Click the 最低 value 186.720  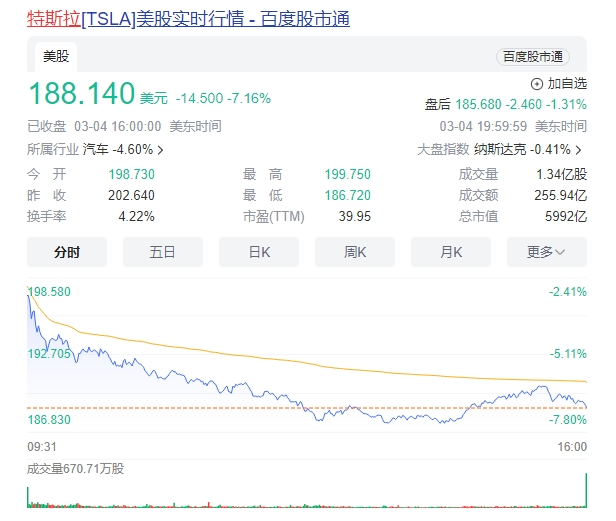348,195
